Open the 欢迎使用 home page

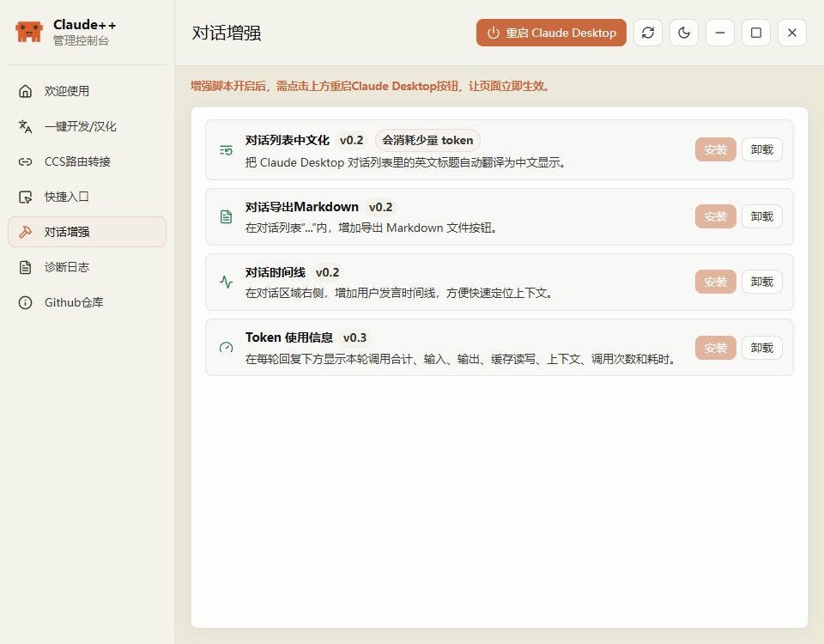coord(88,91)
